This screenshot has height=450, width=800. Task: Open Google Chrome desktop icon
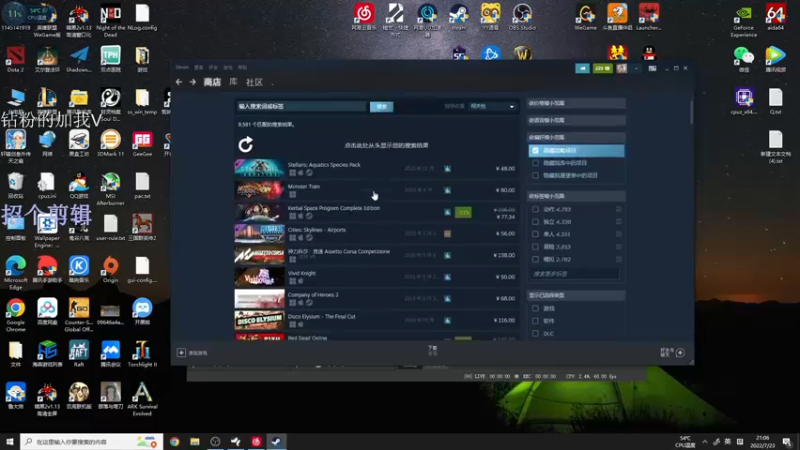click(x=15, y=315)
